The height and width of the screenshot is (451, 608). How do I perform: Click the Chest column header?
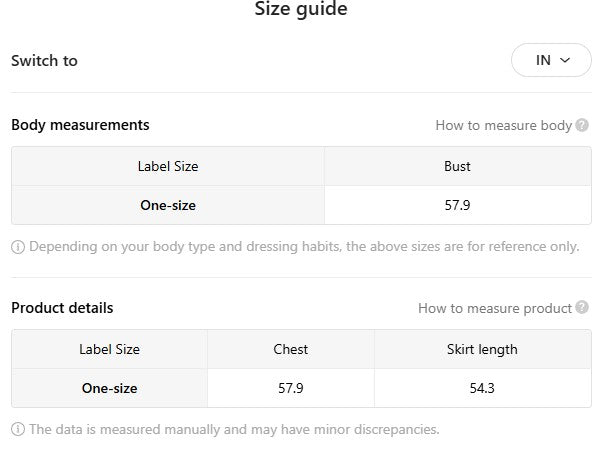tap(290, 349)
